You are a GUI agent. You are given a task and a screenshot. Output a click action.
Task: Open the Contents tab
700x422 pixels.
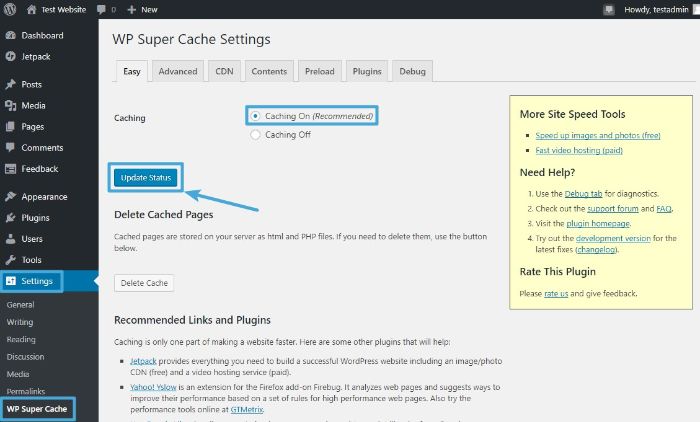(x=269, y=71)
